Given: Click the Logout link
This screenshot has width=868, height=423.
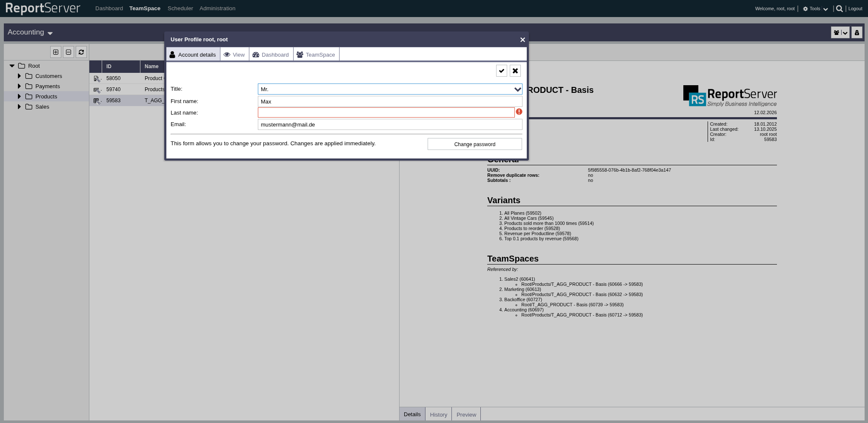Looking at the screenshot, I should [x=855, y=9].
